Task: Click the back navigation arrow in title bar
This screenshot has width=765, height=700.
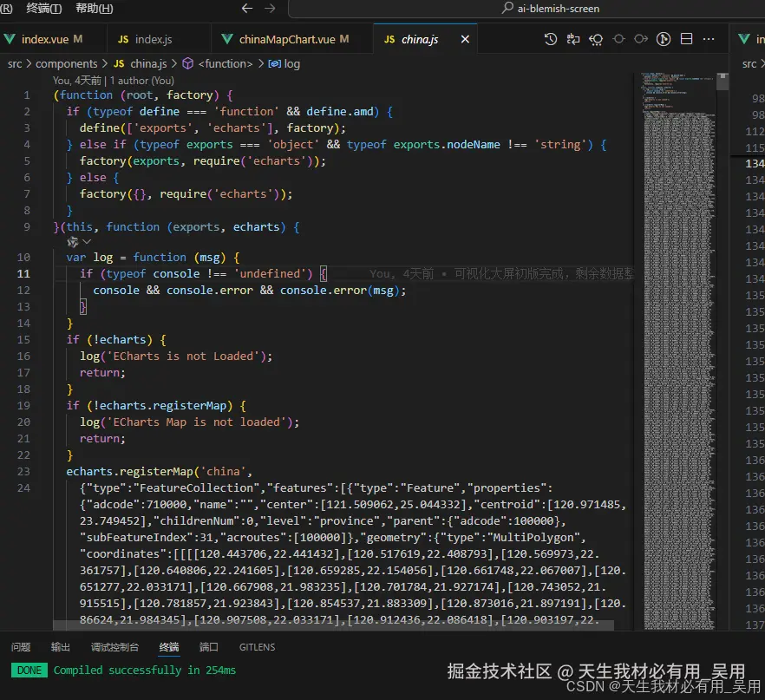Action: [247, 9]
